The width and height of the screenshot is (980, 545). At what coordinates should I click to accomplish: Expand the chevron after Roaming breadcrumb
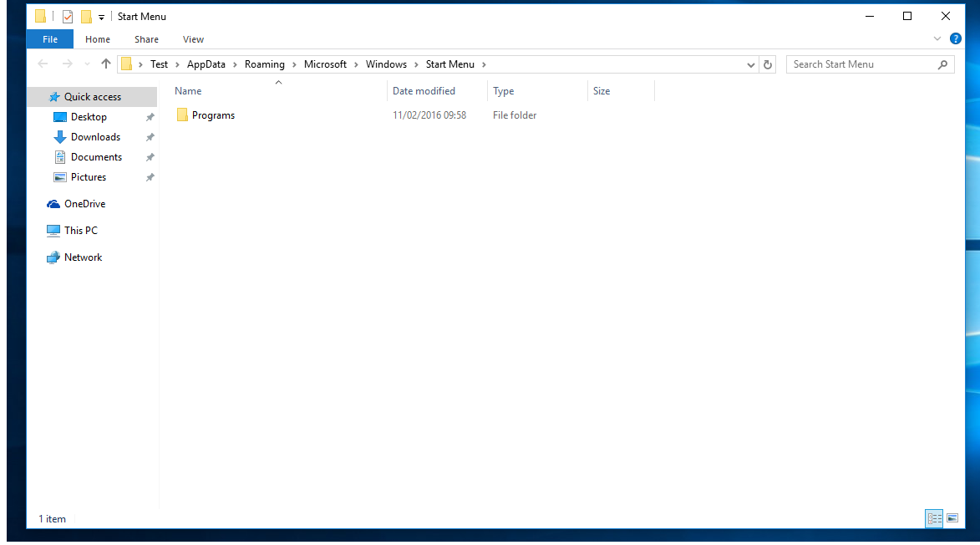tap(294, 64)
